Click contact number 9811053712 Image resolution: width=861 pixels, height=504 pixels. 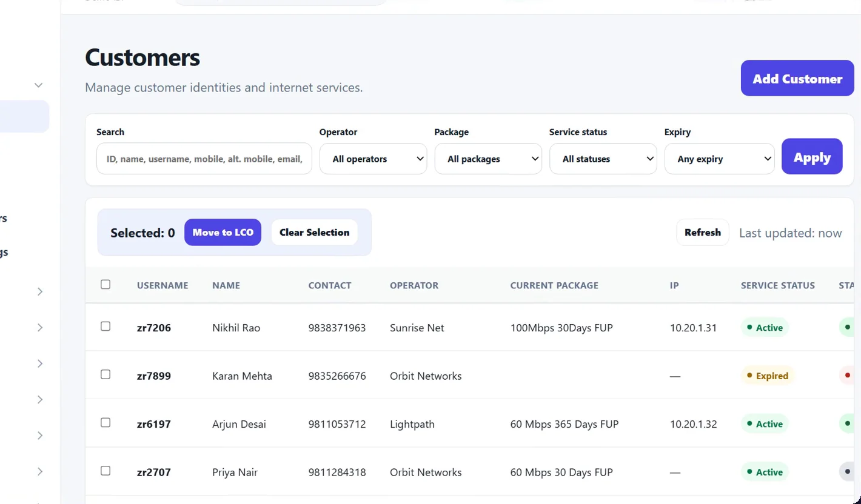point(337,424)
